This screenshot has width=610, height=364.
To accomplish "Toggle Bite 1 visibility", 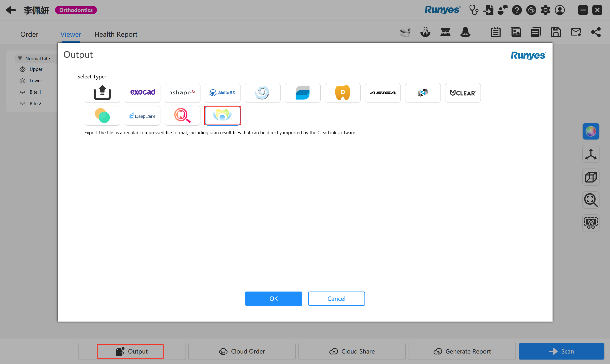I will tap(23, 92).
